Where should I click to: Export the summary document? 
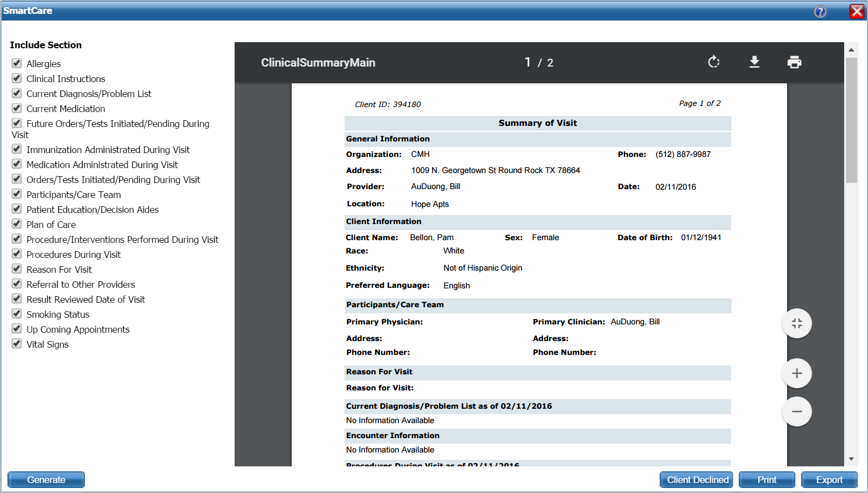click(830, 479)
